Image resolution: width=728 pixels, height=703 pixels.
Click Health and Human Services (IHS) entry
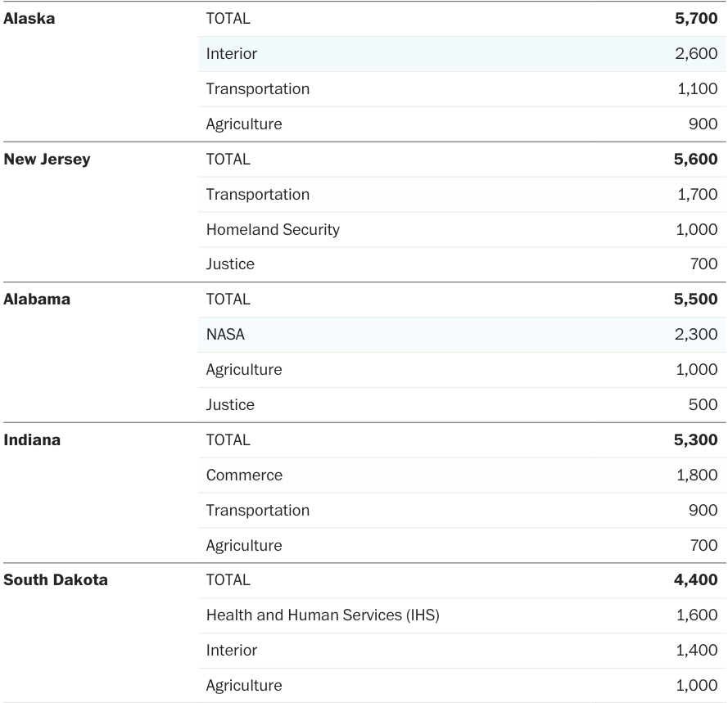pos(323,615)
